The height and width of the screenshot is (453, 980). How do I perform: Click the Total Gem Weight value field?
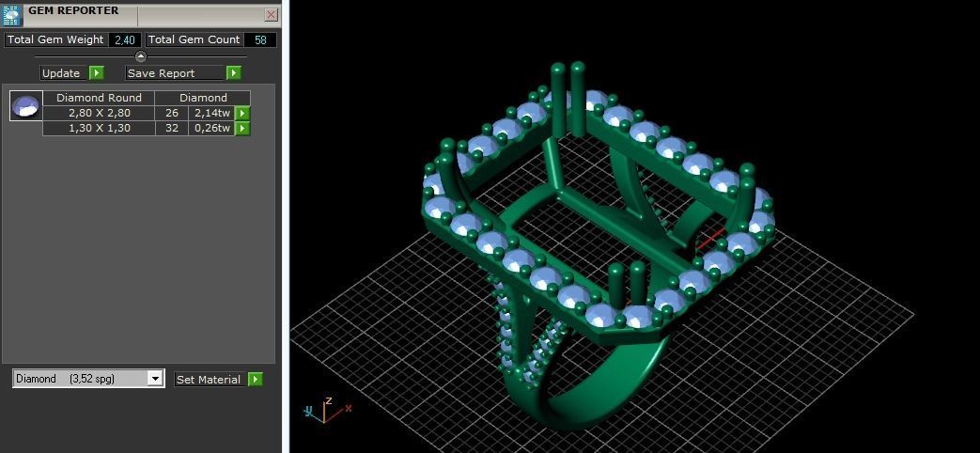click(125, 40)
